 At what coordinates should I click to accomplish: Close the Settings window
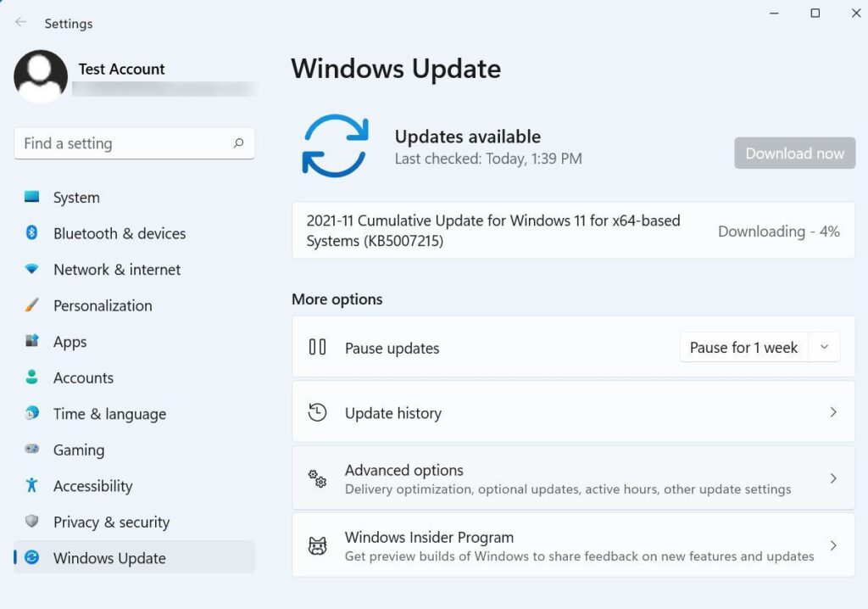coord(856,13)
